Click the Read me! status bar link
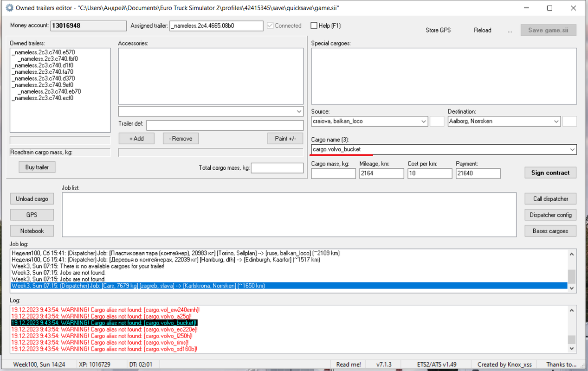588x371 pixels. [349, 365]
